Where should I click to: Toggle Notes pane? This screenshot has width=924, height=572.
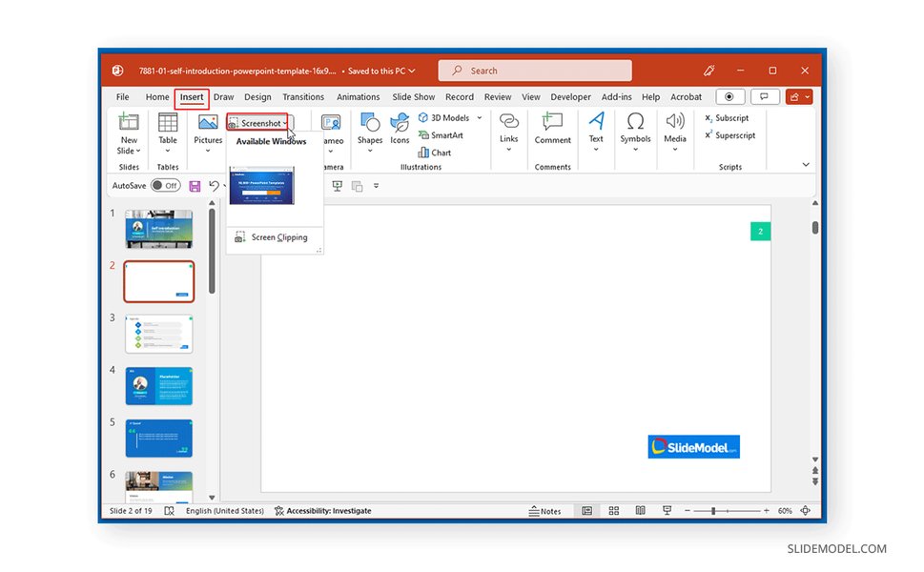pos(544,511)
